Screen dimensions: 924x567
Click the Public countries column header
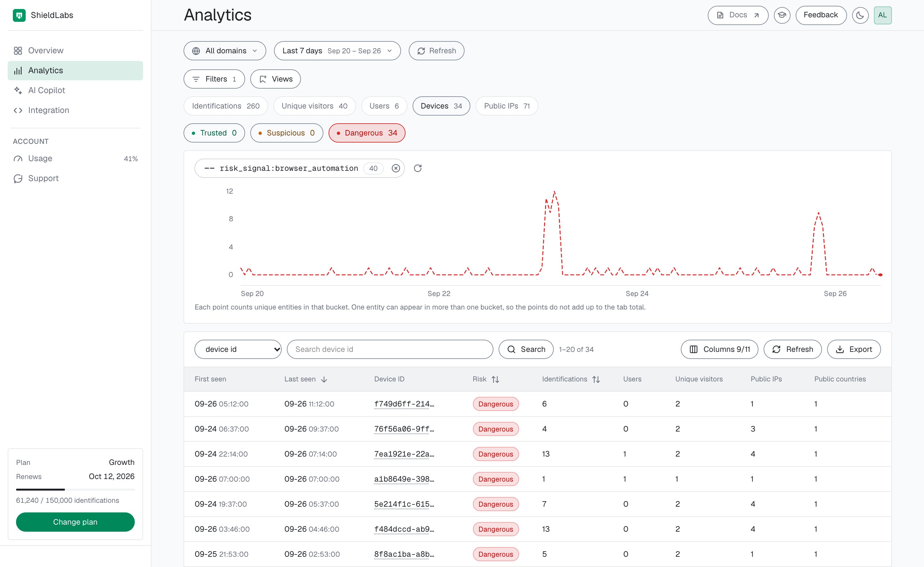click(840, 379)
